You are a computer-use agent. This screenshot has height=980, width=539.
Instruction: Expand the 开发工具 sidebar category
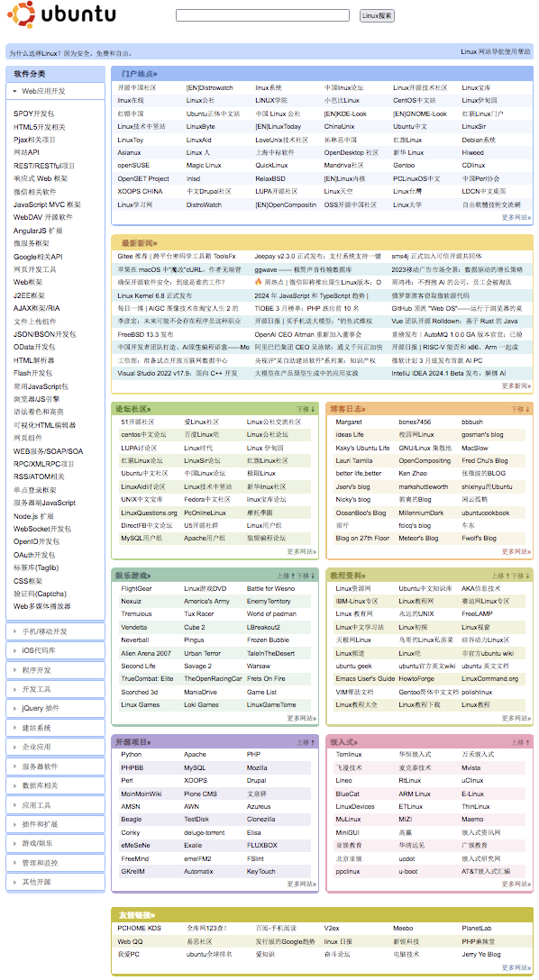point(55,689)
